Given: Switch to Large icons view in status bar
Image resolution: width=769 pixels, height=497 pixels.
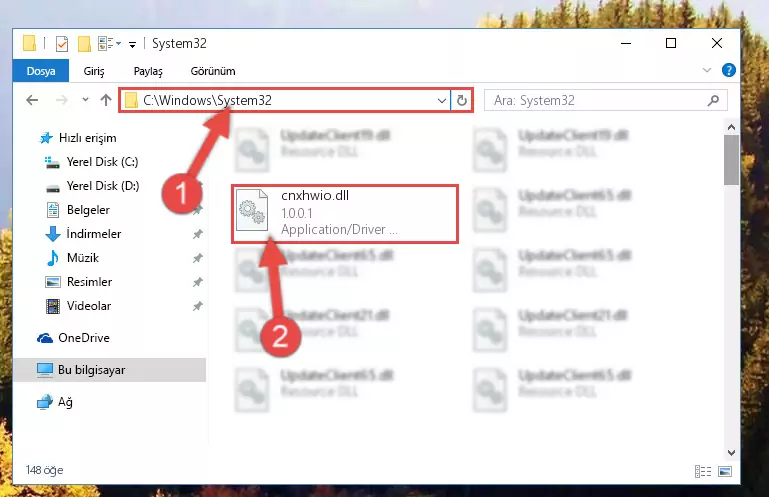Looking at the screenshot, I should [725, 471].
